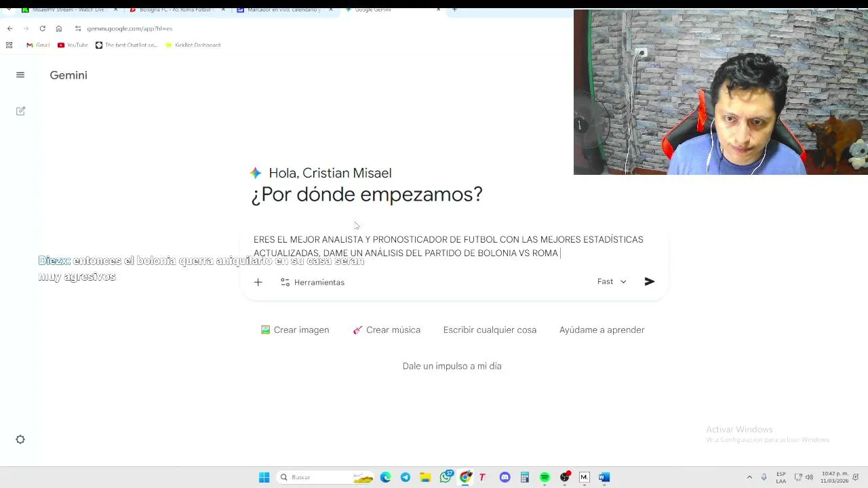Open the red T app on taskbar
The image size is (868, 488).
click(x=483, y=477)
